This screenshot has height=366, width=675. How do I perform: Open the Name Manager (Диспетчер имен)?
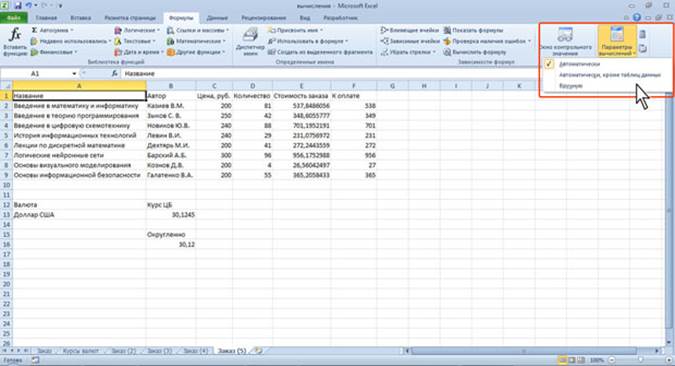(x=250, y=42)
